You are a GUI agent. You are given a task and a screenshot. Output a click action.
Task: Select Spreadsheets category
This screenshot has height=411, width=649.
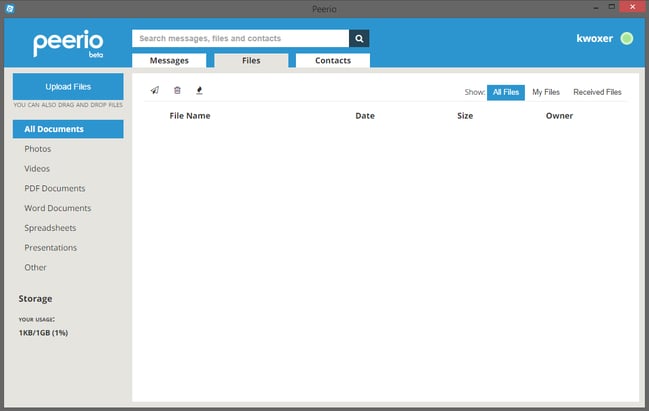click(x=50, y=228)
